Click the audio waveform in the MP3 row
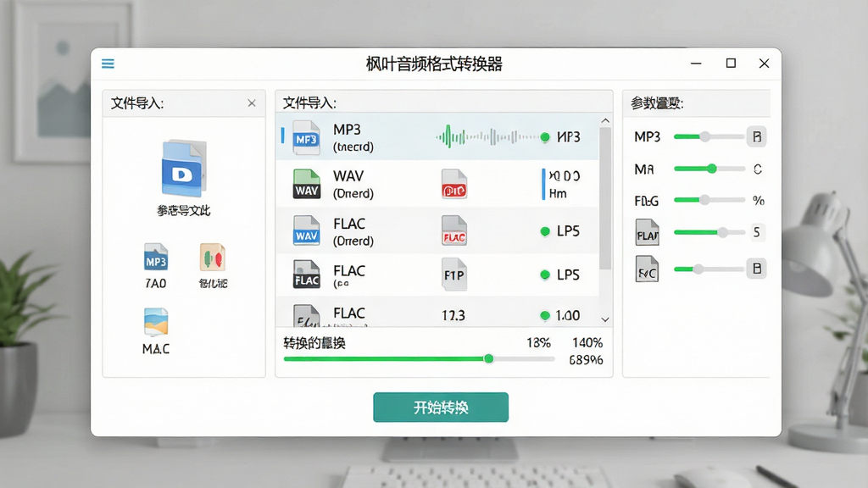Screen dimensions: 868x488 (x=487, y=136)
